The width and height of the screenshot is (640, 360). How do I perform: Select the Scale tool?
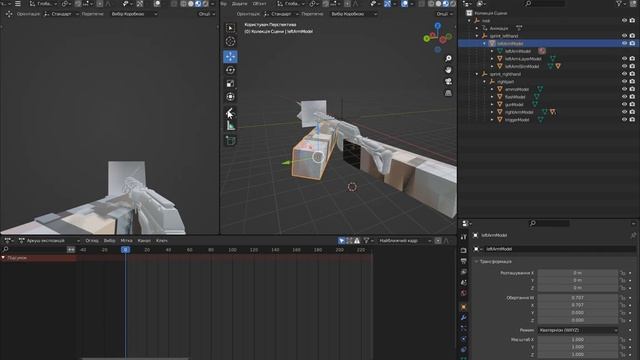coord(230,83)
